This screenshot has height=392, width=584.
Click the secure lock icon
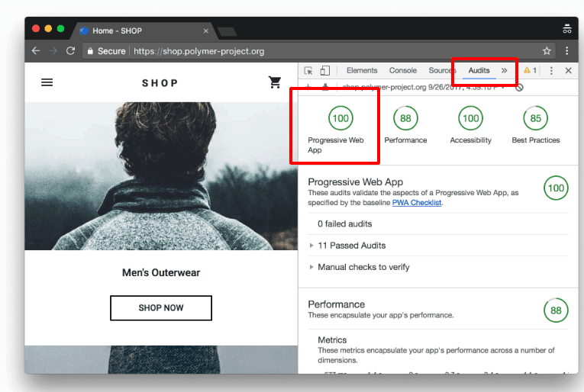(90, 51)
